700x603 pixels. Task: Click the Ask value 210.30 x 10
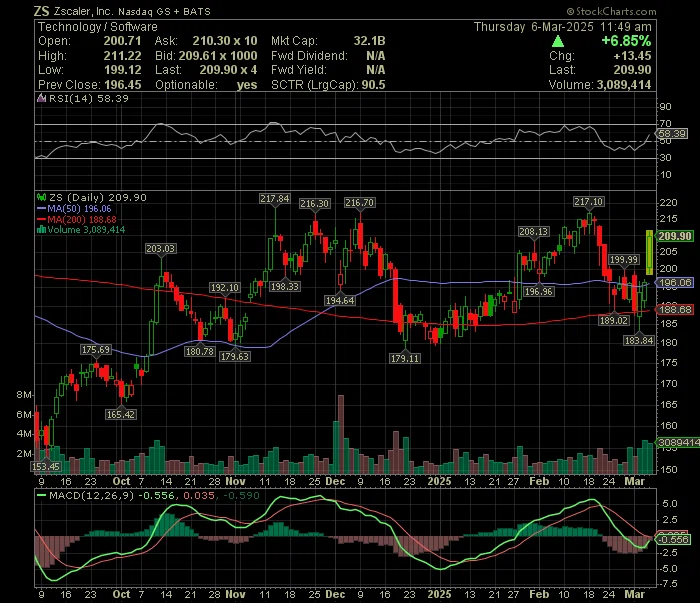point(225,41)
